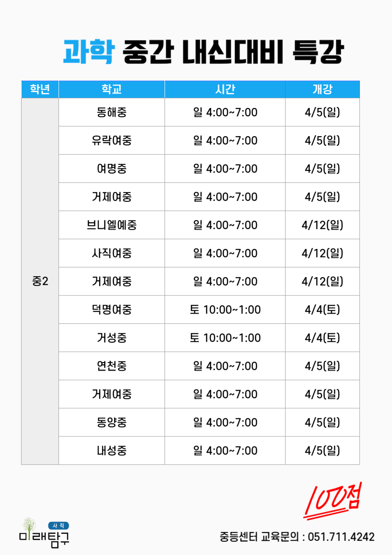The width and height of the screenshot is (392, 555).
Task: Select the 동해중 school cell
Action: coord(112,112)
